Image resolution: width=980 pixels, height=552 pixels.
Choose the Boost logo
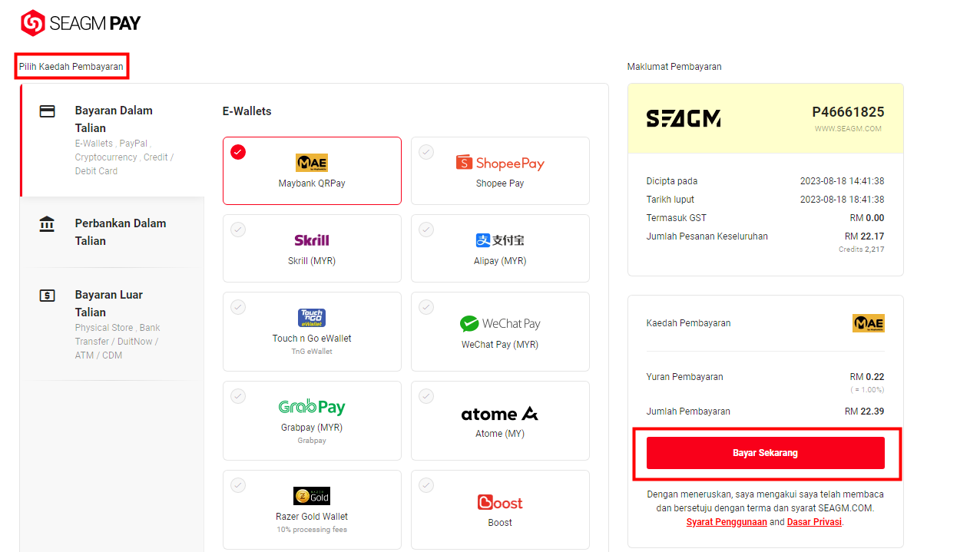tap(500, 502)
